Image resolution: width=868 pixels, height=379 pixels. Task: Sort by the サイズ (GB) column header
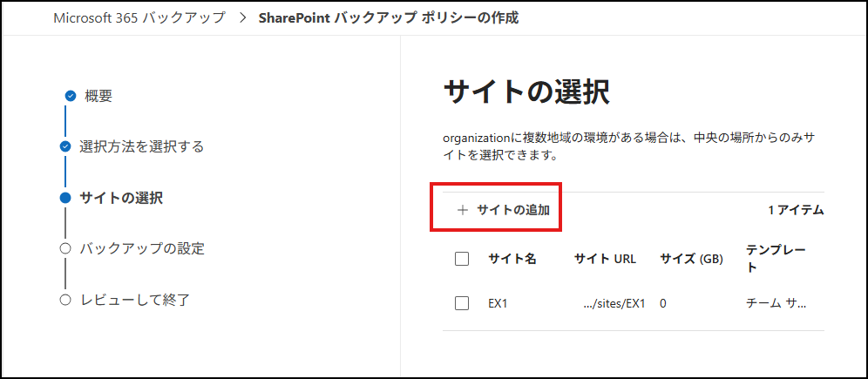point(691,259)
